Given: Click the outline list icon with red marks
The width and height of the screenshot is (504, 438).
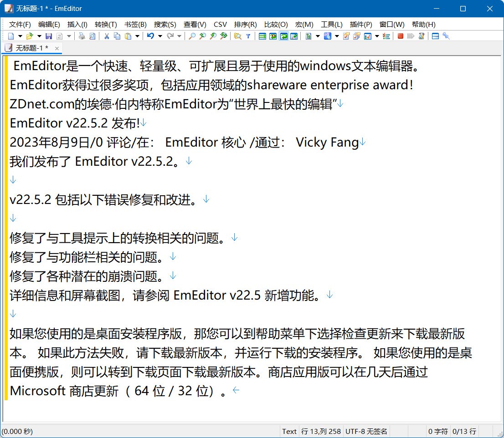Looking at the screenshot, I should tap(386, 36).
